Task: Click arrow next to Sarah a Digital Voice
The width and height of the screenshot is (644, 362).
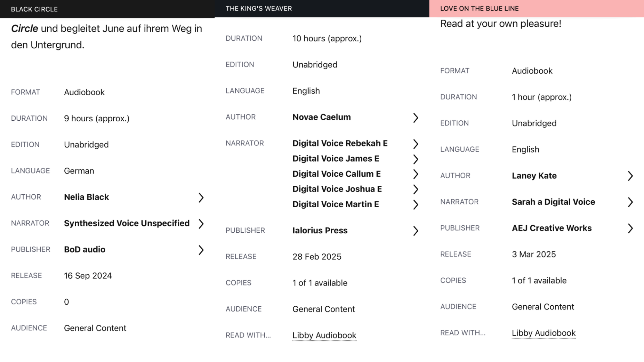Action: 630,202
